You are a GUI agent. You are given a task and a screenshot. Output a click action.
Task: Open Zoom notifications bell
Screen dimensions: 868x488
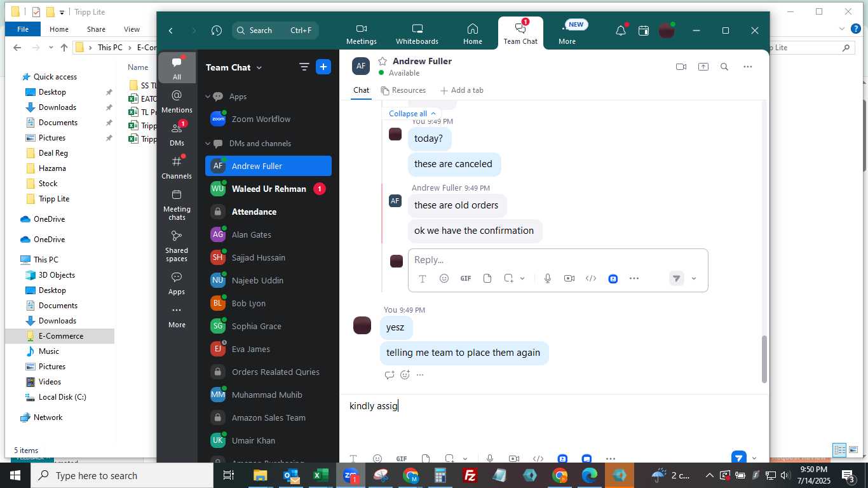point(621,30)
